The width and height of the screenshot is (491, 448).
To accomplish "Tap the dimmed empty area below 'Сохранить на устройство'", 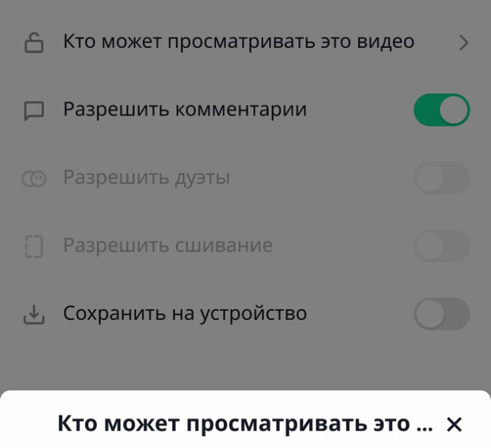I will (245, 362).
